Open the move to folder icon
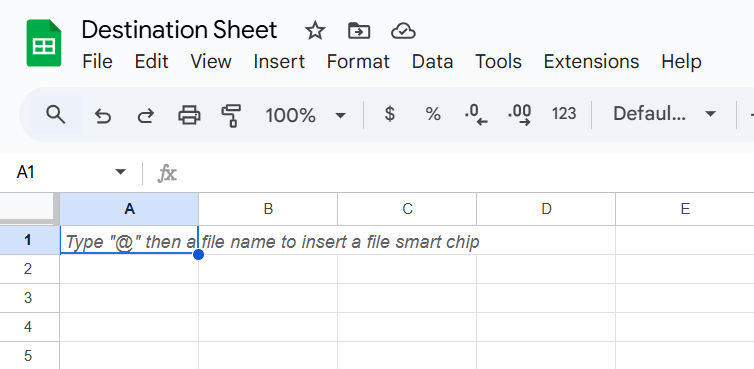This screenshot has height=369, width=754. tap(359, 31)
